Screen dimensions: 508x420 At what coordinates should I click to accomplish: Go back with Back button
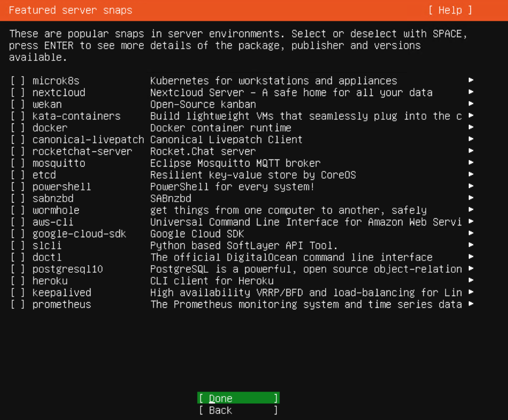238,410
